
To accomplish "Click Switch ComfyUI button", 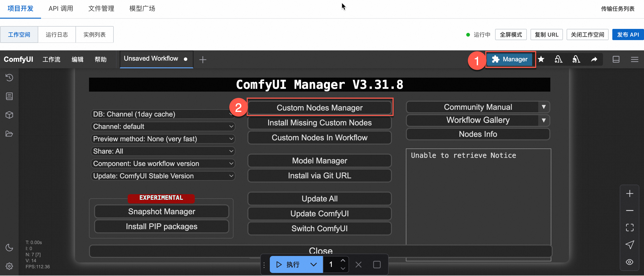I will 319,228.
